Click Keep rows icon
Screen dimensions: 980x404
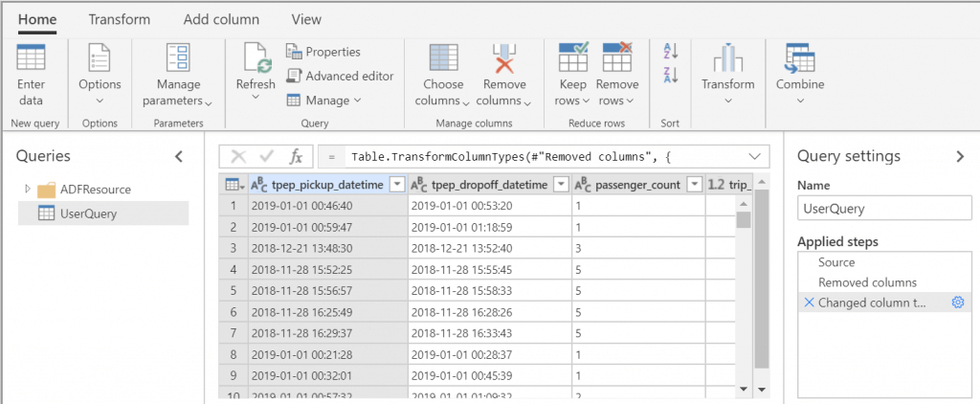pos(573,56)
